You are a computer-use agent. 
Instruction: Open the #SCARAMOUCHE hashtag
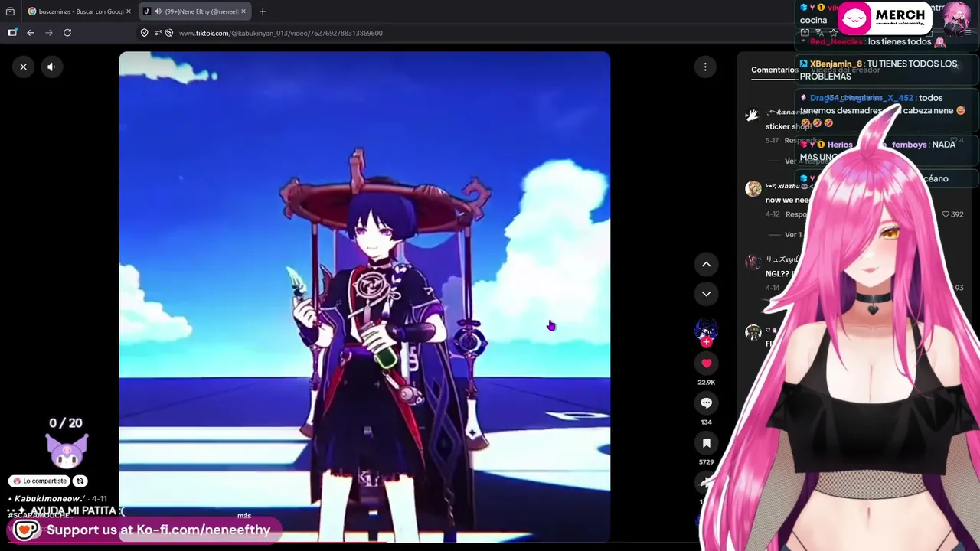[x=42, y=516]
